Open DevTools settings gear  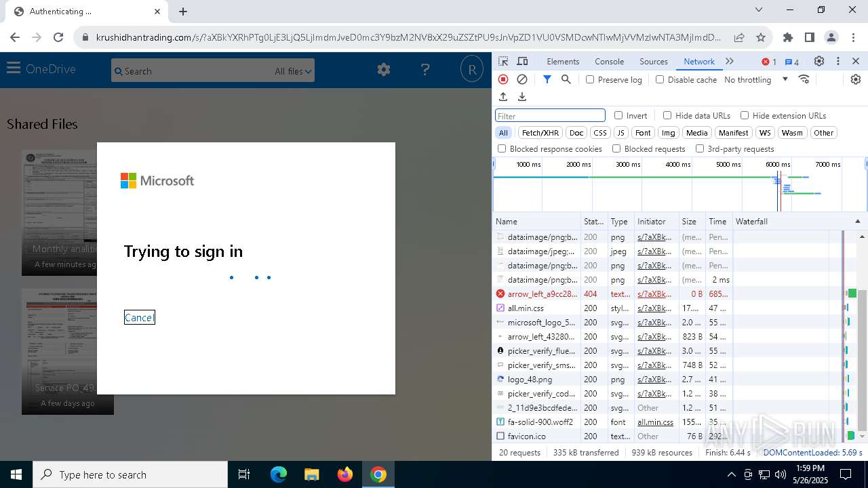click(x=819, y=61)
